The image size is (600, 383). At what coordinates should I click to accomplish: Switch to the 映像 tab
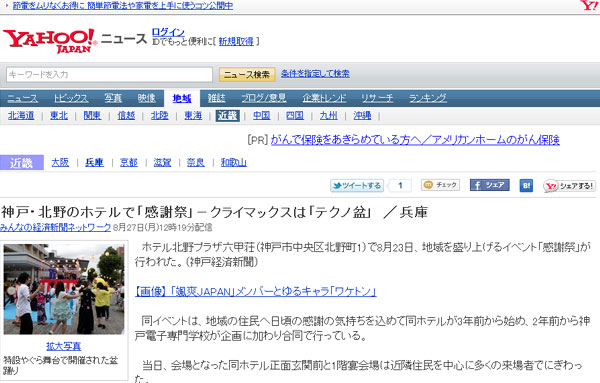click(147, 98)
